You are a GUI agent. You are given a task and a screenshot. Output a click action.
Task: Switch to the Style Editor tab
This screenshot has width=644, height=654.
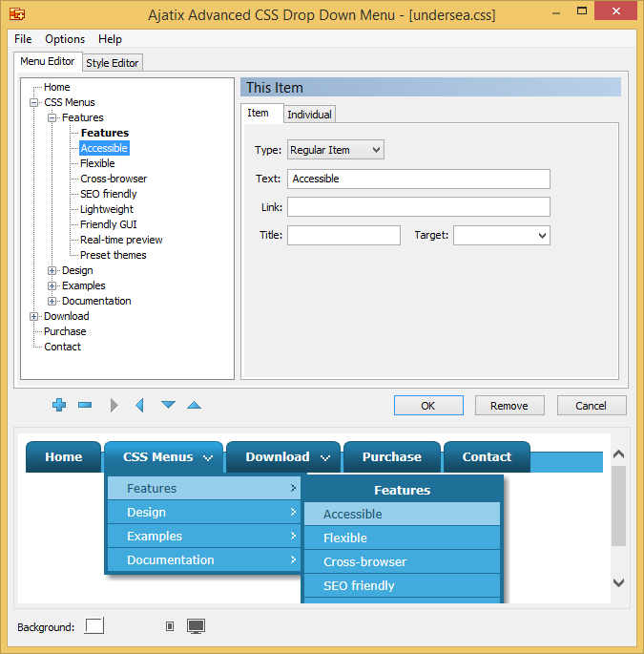113,63
